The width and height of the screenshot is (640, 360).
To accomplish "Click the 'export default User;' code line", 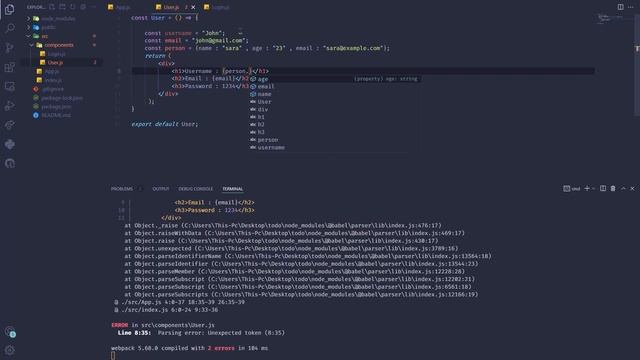I will point(164,124).
